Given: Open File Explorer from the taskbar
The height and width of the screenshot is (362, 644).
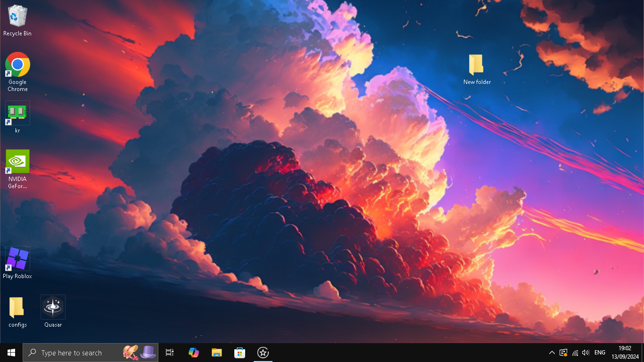Looking at the screenshot, I should (216, 353).
